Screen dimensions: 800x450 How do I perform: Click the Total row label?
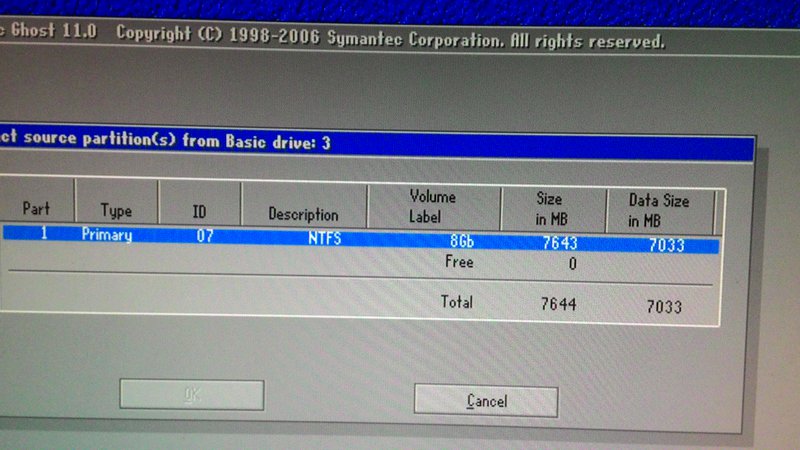point(457,301)
